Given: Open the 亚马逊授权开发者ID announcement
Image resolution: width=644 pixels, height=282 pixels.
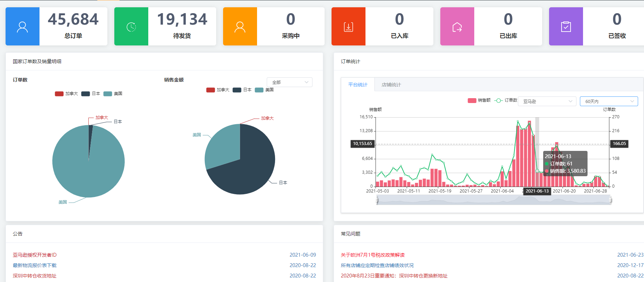Looking at the screenshot, I should (35, 255).
